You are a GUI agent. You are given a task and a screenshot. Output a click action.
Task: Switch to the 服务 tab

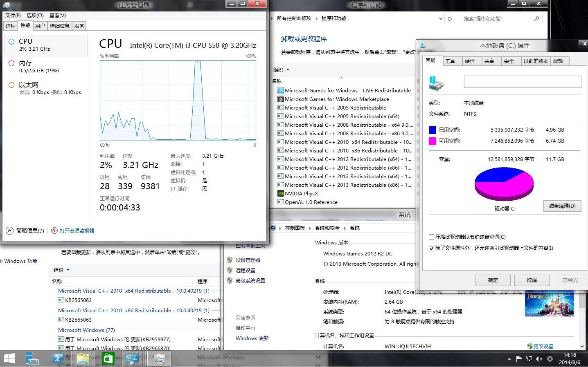(x=79, y=26)
